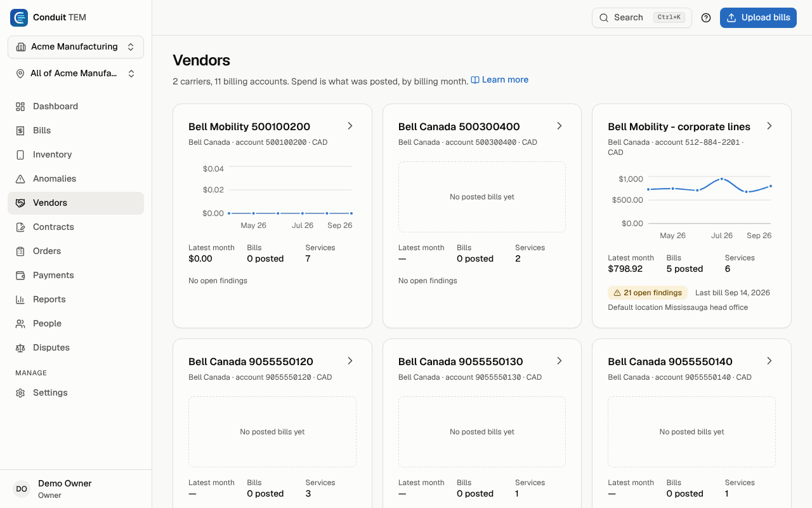Click the Disputes scales icon
The height and width of the screenshot is (508, 812).
20,348
